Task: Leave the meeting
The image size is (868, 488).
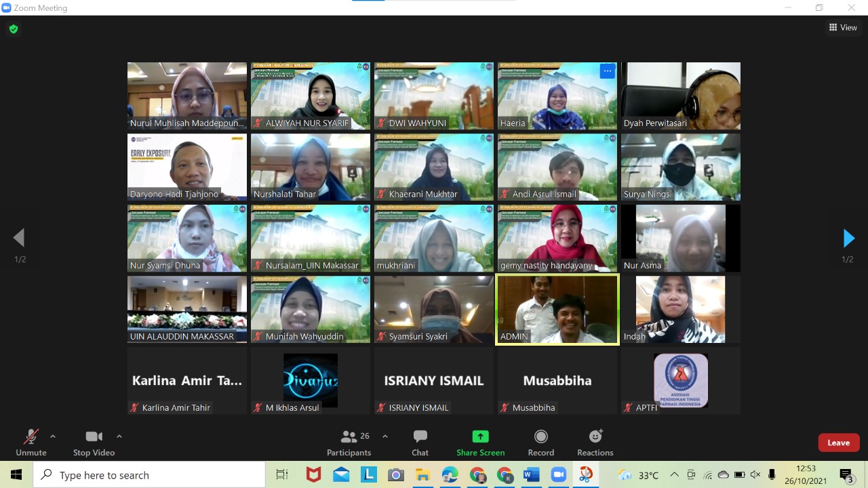Action: [838, 443]
